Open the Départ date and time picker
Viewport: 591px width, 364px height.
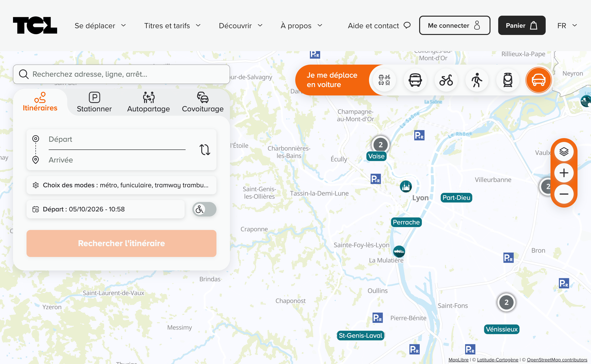pos(105,209)
